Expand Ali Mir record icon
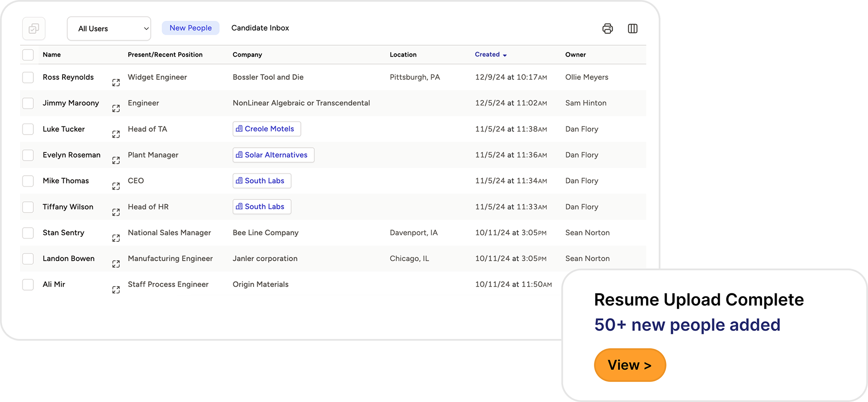 click(x=116, y=290)
